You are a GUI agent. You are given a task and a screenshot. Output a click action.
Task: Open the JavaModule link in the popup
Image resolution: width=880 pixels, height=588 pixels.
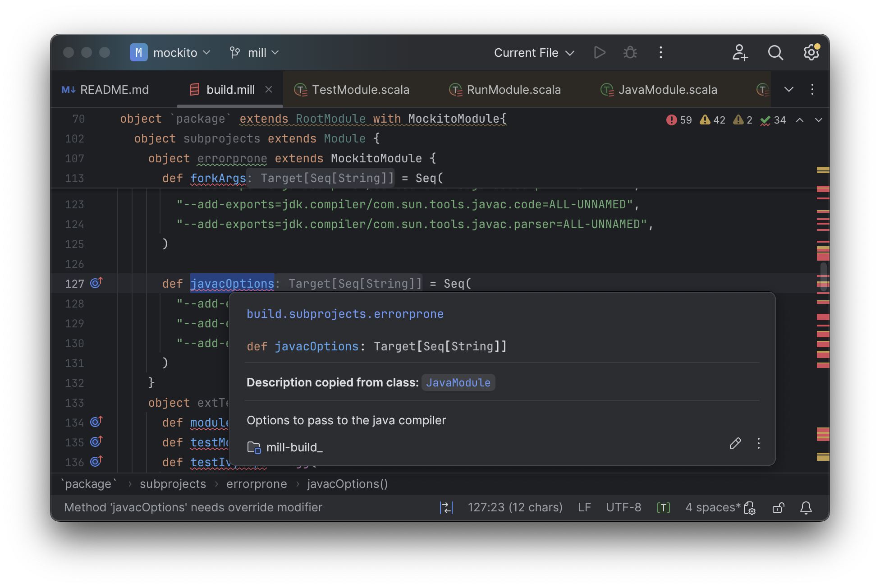(458, 382)
